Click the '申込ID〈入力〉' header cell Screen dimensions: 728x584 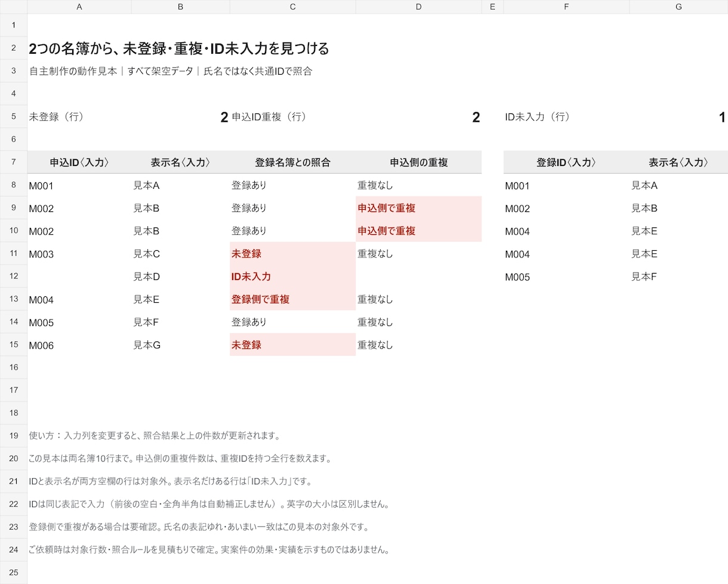pos(79,162)
